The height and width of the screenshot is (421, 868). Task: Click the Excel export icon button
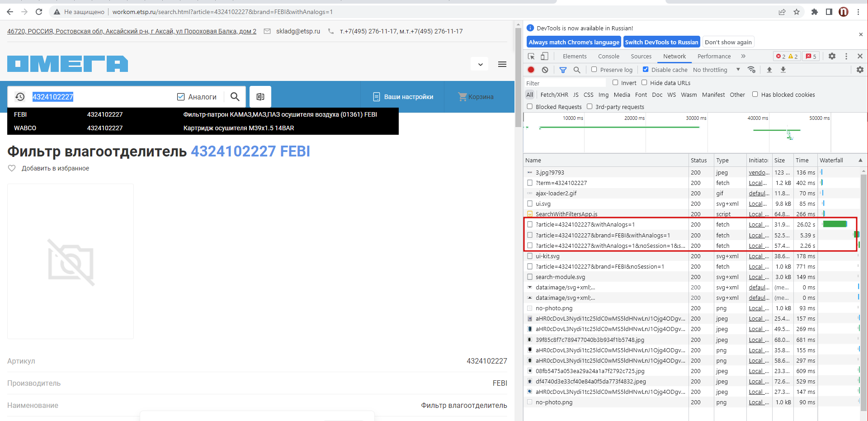(x=260, y=97)
